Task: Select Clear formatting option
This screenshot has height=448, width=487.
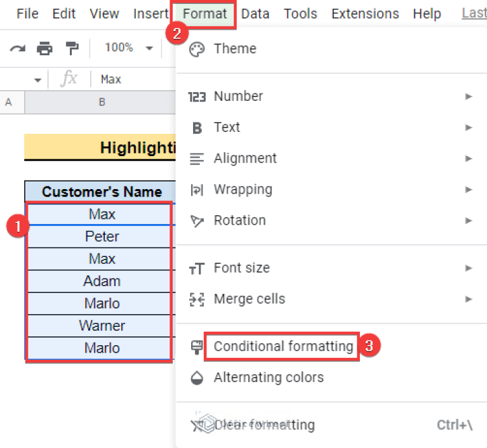Action: 264,425
